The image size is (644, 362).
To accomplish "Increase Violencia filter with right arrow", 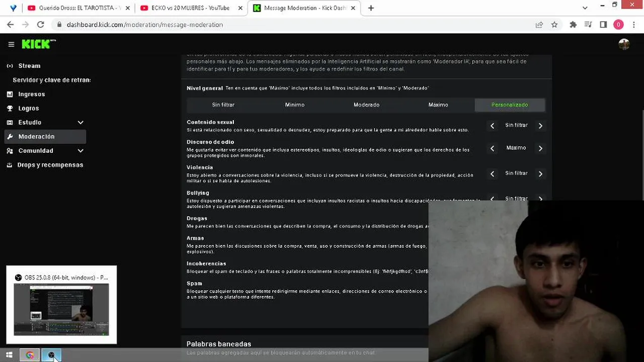I will pos(540,173).
